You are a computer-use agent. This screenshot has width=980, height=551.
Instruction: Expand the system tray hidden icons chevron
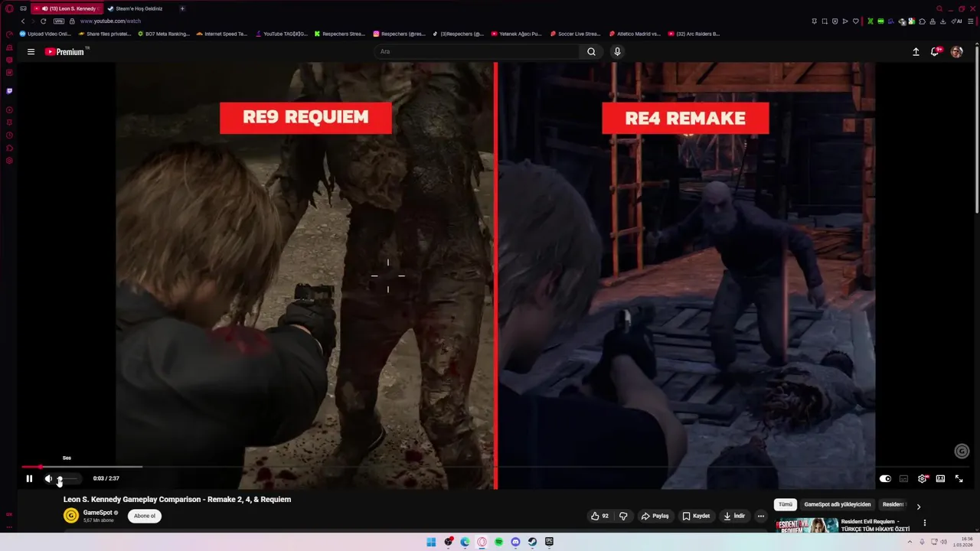click(910, 542)
